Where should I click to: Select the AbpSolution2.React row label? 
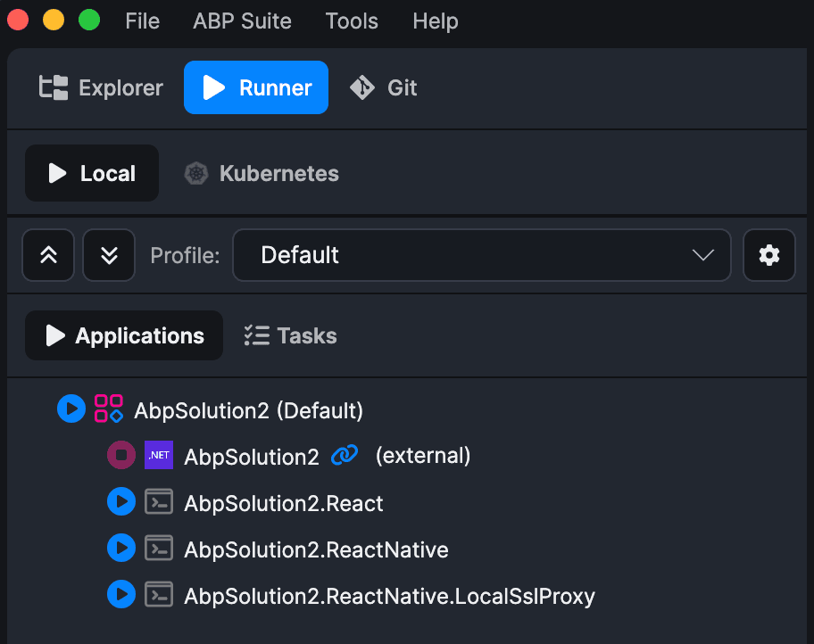point(284,503)
